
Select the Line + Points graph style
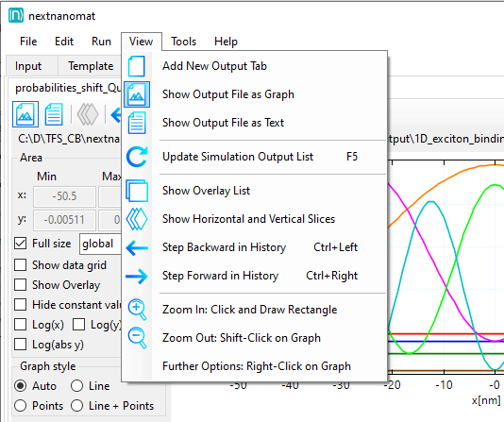77,406
